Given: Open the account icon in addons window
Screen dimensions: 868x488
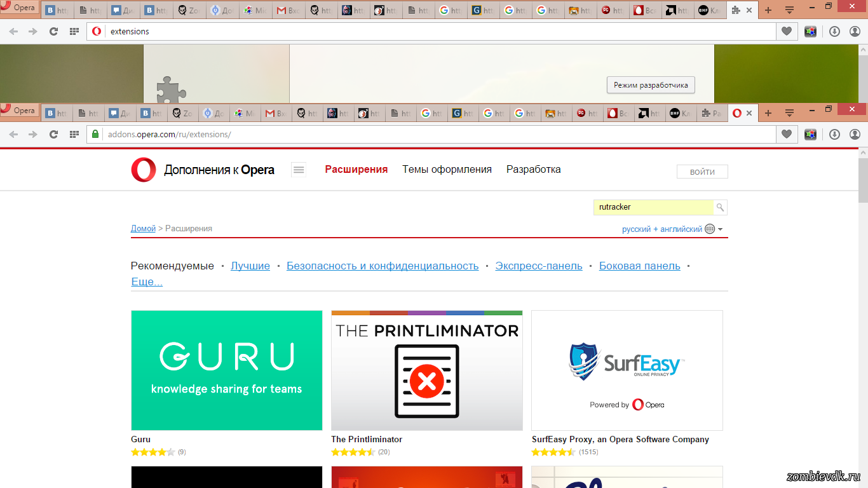Looking at the screenshot, I should click(855, 134).
